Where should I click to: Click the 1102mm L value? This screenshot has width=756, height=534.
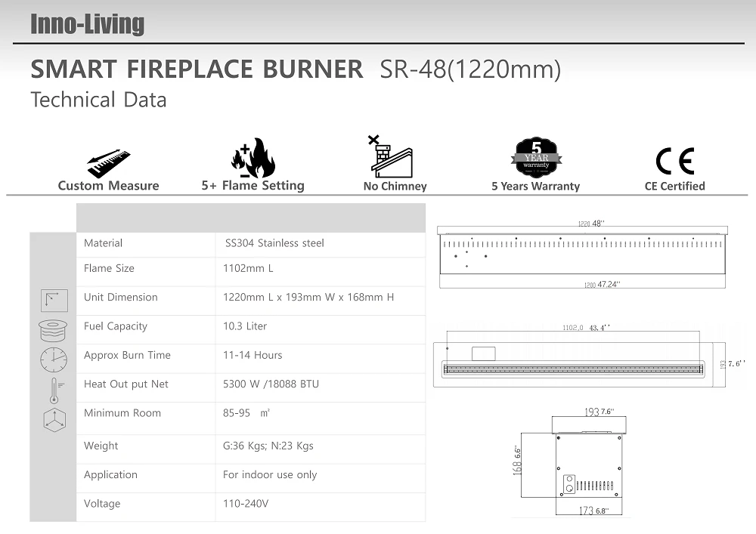[248, 268]
